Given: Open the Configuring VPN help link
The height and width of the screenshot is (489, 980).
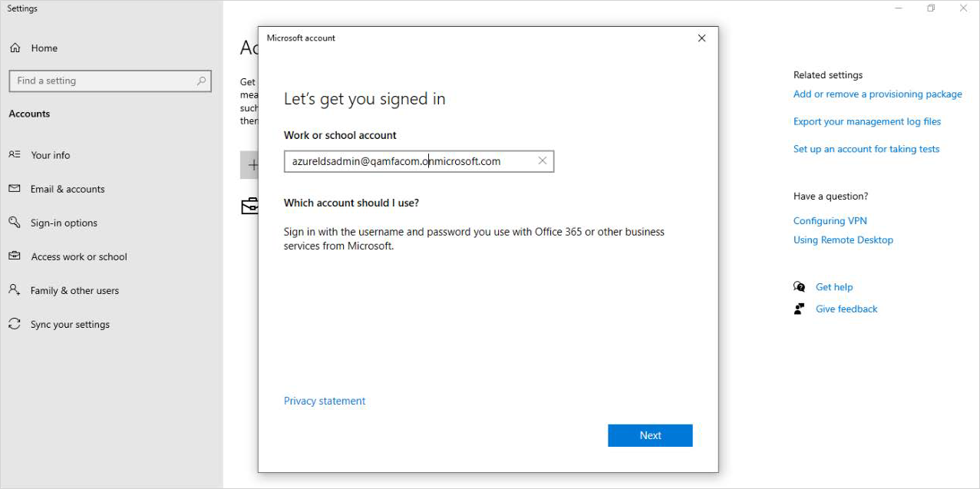Looking at the screenshot, I should 830,220.
